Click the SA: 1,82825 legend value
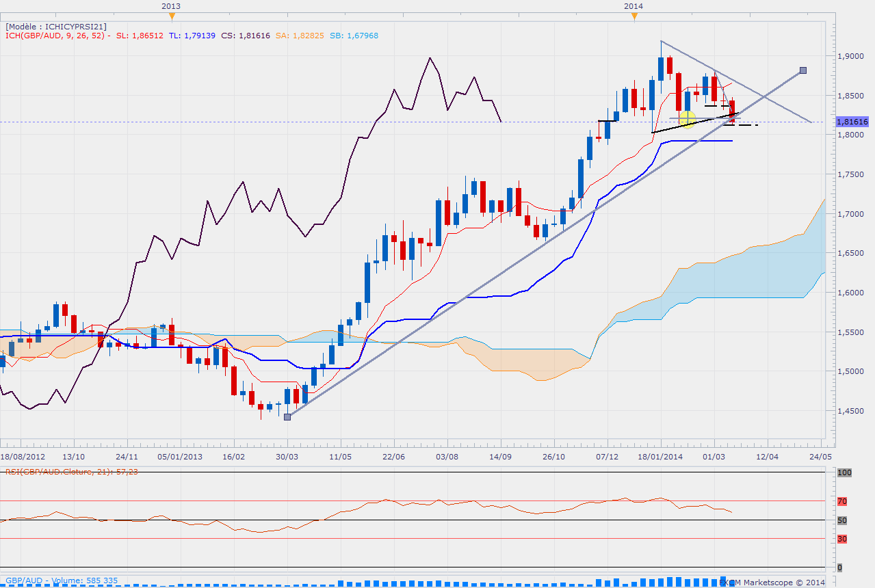Viewport: 875px width, 588px height. [300, 36]
